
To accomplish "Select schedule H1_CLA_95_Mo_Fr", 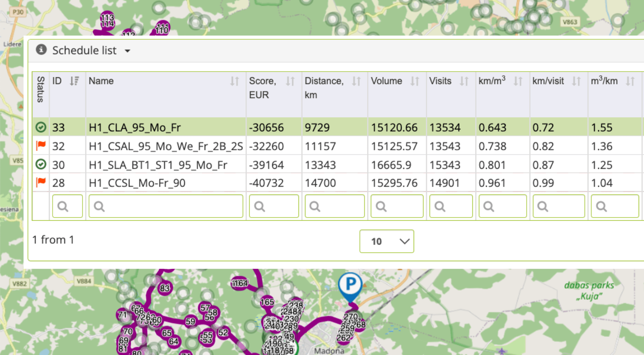I will (135, 128).
